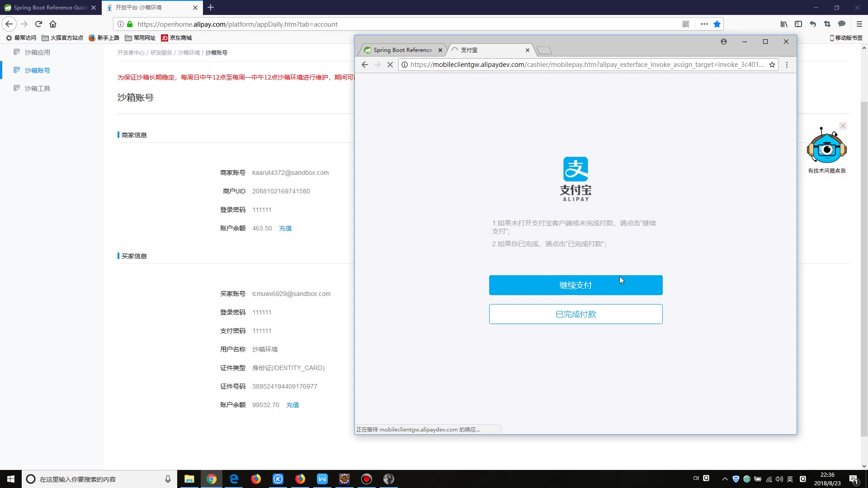
Task: Click the screenshot crop icon in Firefox toolbar
Action: [x=827, y=24]
